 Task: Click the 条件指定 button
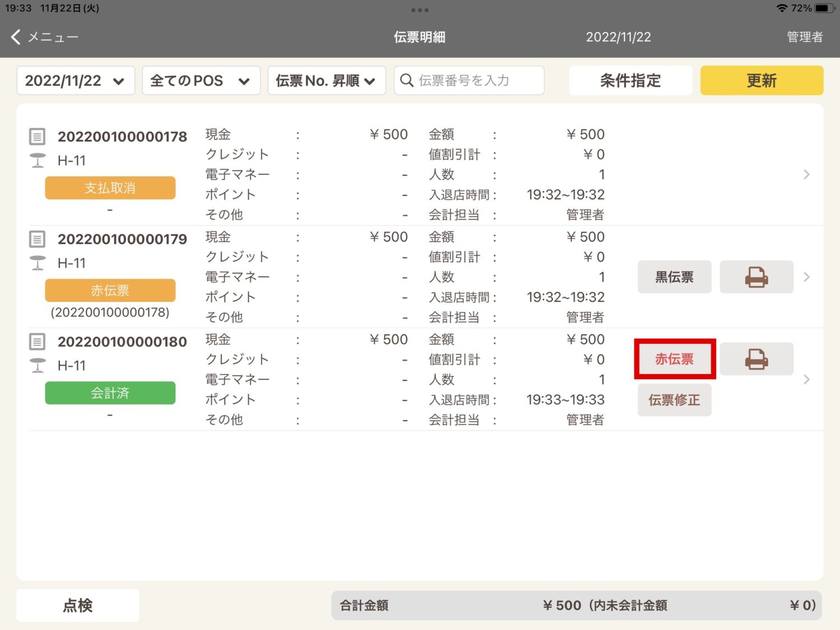point(631,81)
